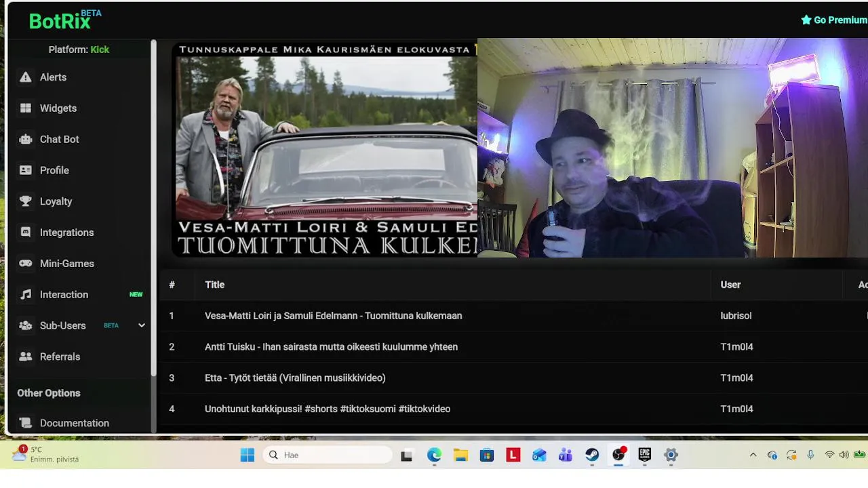Image resolution: width=868 pixels, height=488 pixels.
Task: Click the Interaction music note icon
Action: click(x=26, y=295)
